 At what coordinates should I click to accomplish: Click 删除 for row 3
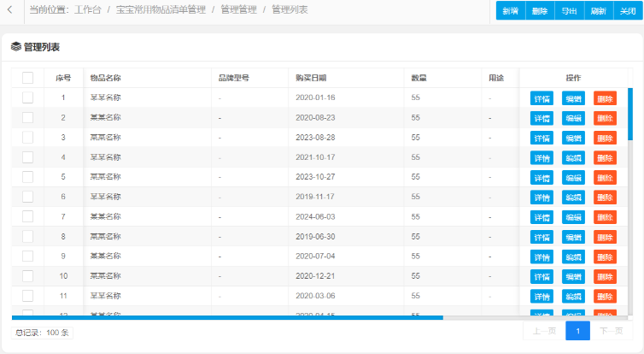605,139
